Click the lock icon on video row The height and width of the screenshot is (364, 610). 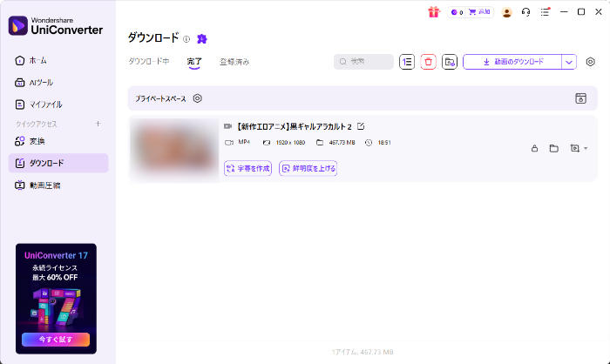coord(534,148)
